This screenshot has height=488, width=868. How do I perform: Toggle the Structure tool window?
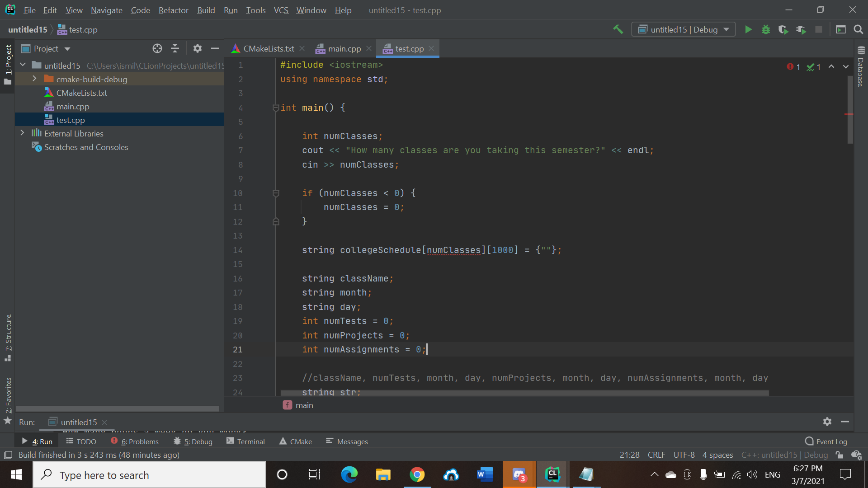coord(8,337)
